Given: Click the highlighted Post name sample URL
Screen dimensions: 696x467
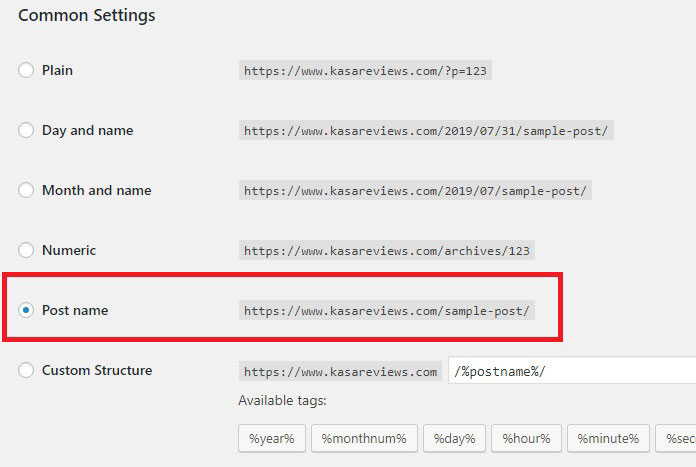Looking at the screenshot, I should click(387, 311).
